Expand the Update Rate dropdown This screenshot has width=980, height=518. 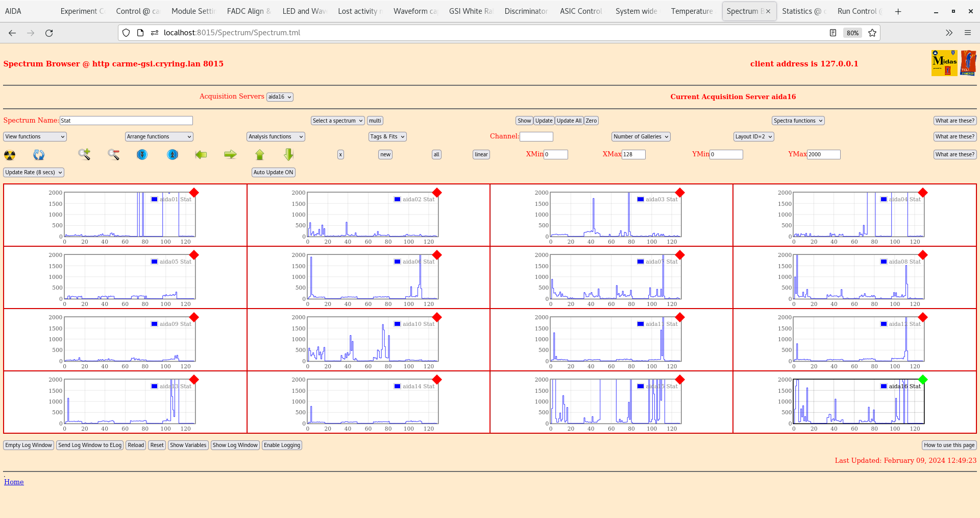(x=34, y=172)
